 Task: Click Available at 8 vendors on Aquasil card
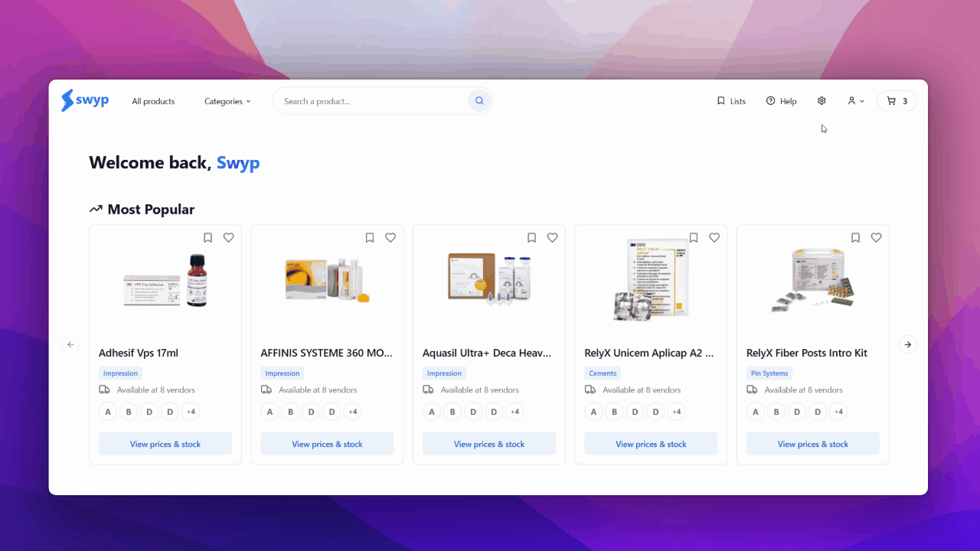click(480, 390)
